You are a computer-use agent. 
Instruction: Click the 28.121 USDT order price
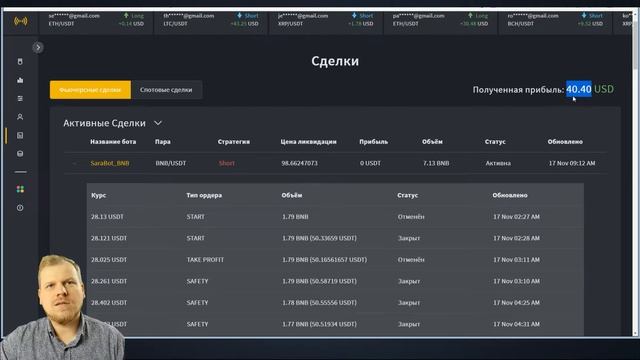point(109,238)
